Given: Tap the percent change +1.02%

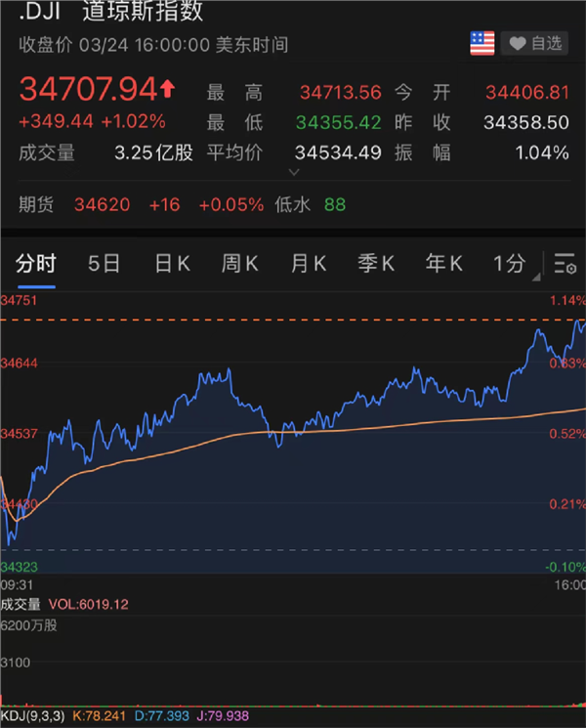Looking at the screenshot, I should click(x=133, y=121).
